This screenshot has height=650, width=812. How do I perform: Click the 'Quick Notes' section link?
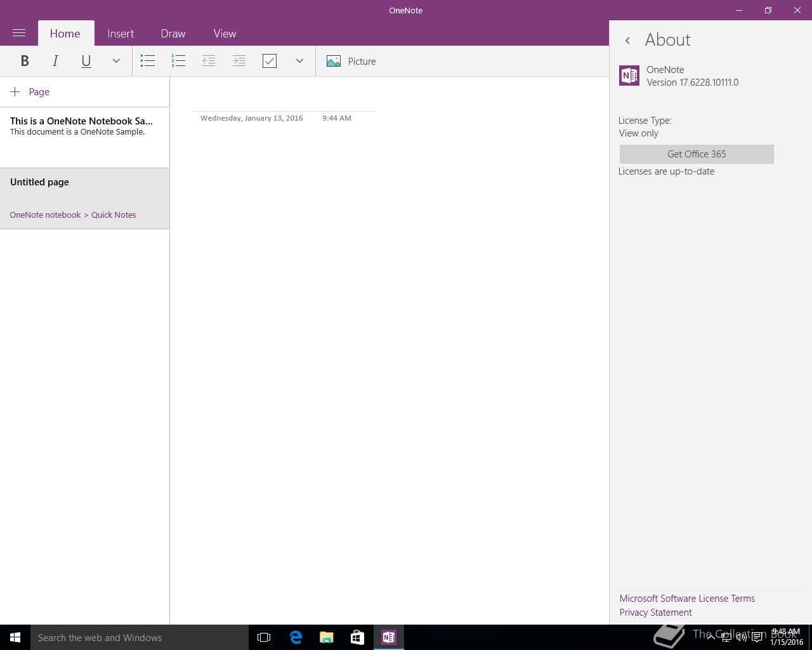114,215
